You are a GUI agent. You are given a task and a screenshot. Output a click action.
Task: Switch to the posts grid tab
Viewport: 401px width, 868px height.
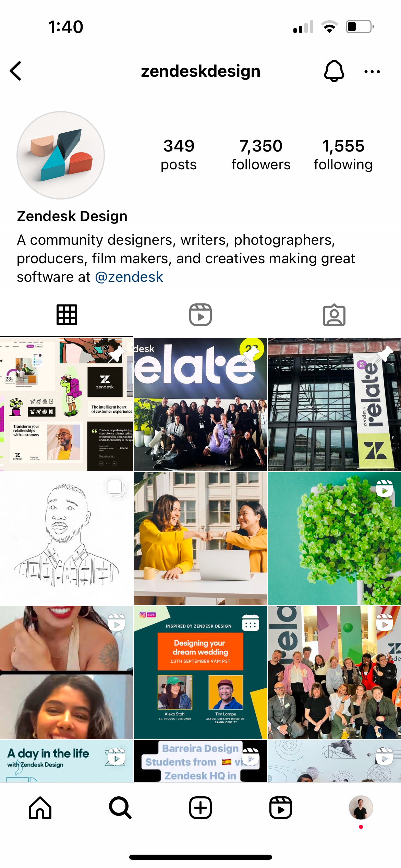point(67,315)
